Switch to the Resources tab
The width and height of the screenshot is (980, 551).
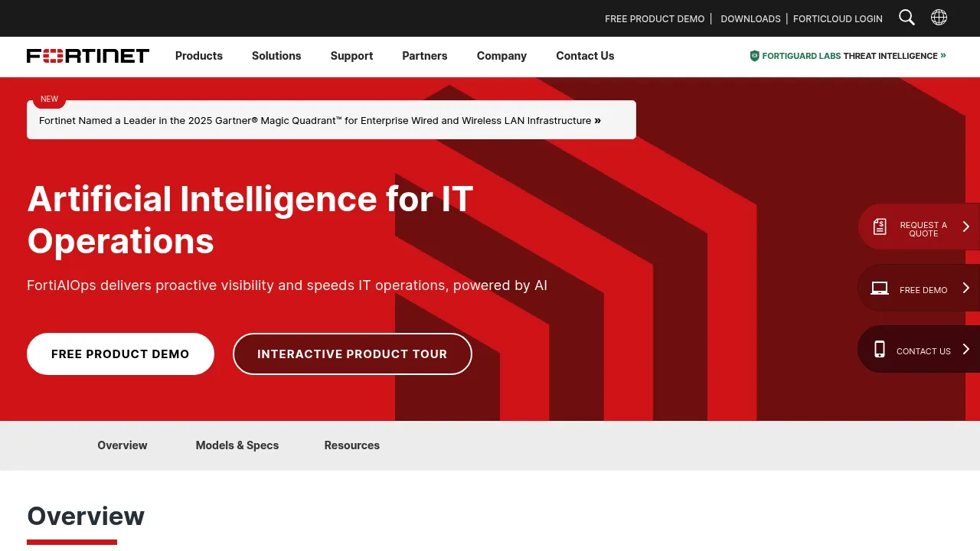(x=352, y=445)
